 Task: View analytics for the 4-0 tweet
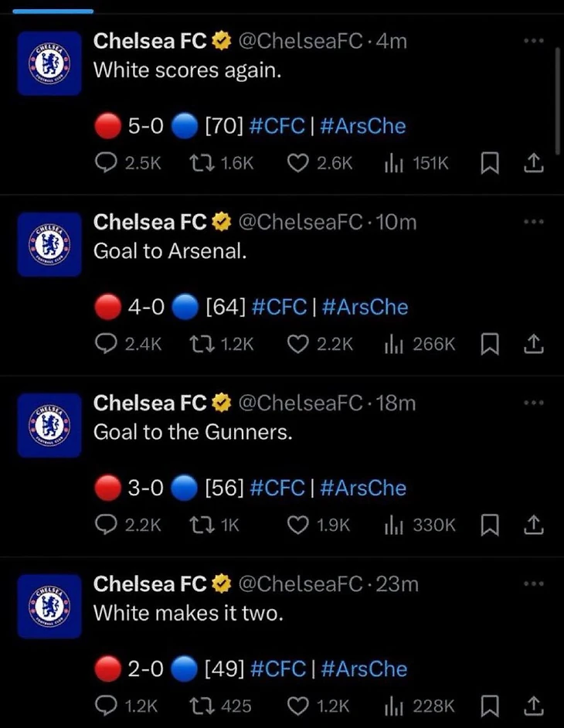pyautogui.click(x=394, y=344)
